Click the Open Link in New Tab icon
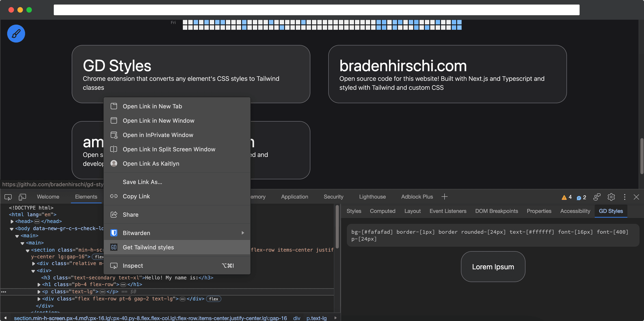This screenshot has height=321, width=644. click(x=114, y=106)
